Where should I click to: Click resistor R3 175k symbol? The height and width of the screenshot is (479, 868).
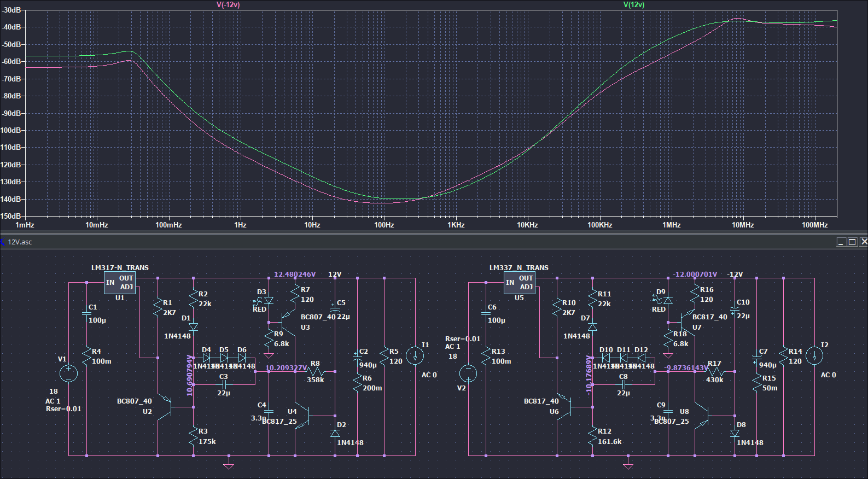coord(193,436)
